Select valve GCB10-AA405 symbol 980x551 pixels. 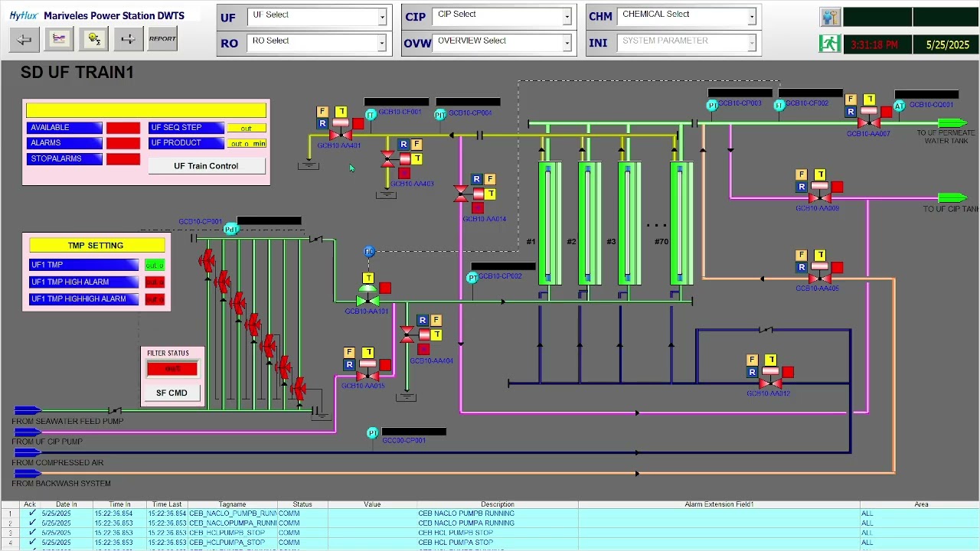click(x=819, y=274)
